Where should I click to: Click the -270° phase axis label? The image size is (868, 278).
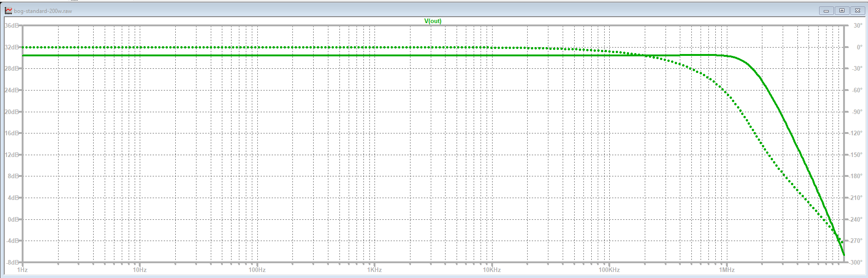(x=856, y=241)
